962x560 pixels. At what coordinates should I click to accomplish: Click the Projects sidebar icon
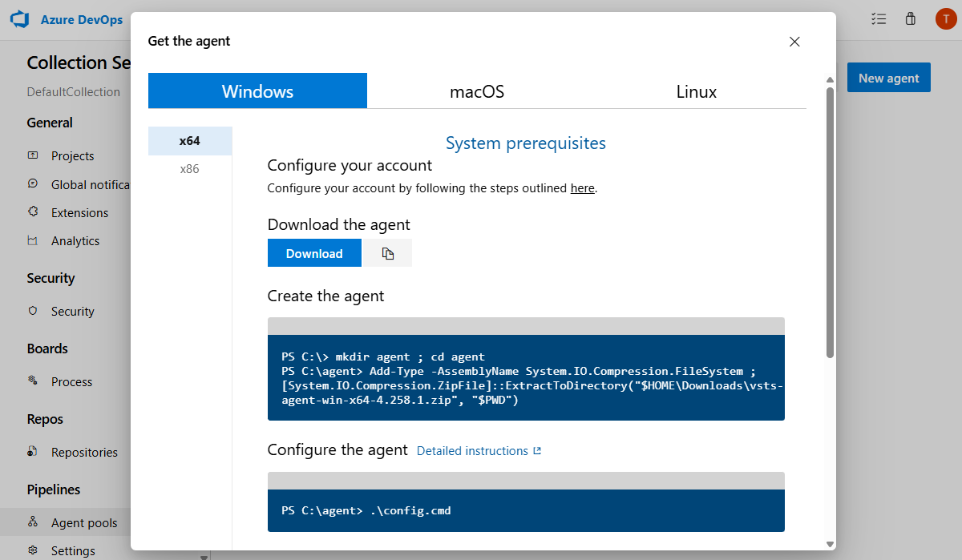33,155
